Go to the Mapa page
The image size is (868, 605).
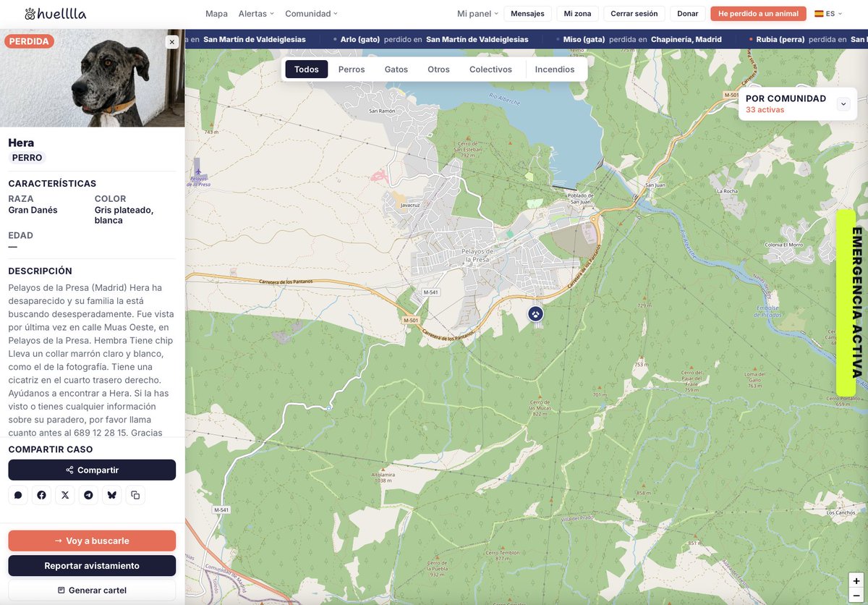[216, 14]
